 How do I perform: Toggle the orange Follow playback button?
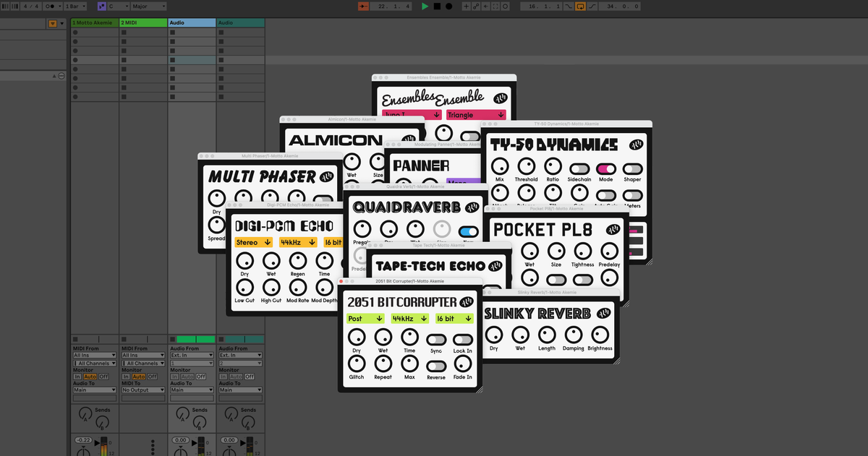pos(363,6)
